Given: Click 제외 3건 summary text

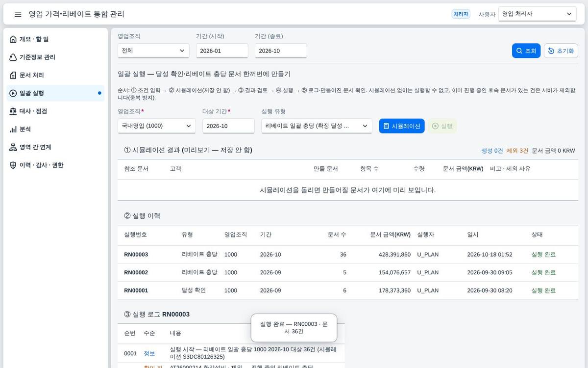Looking at the screenshot, I should [517, 151].
